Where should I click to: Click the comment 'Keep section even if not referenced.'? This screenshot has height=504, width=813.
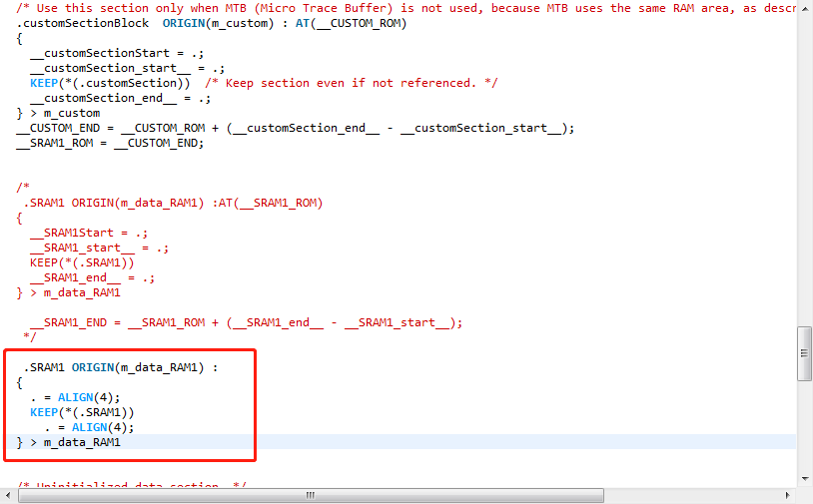pos(351,84)
